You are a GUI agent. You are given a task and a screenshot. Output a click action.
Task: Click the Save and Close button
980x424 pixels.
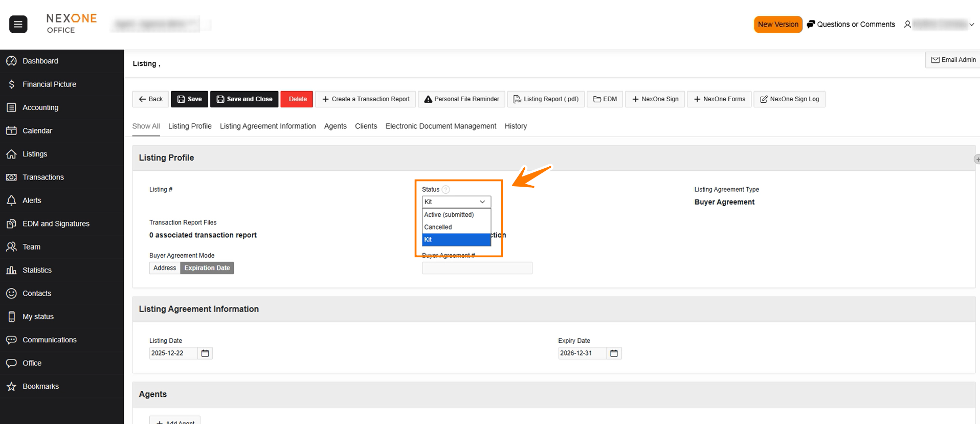click(x=244, y=99)
